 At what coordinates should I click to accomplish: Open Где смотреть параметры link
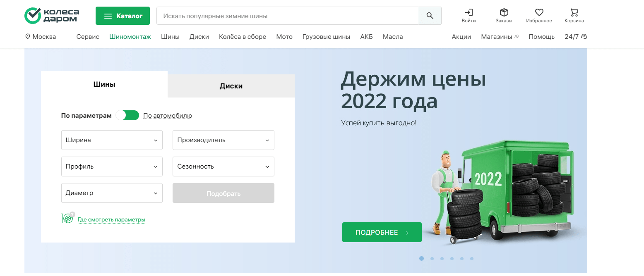[x=111, y=220]
